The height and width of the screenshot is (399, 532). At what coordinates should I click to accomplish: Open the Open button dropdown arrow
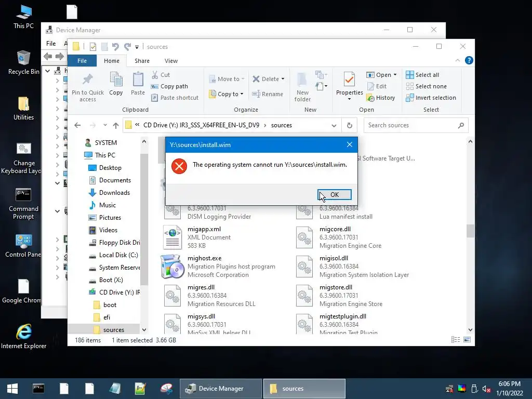click(x=395, y=75)
